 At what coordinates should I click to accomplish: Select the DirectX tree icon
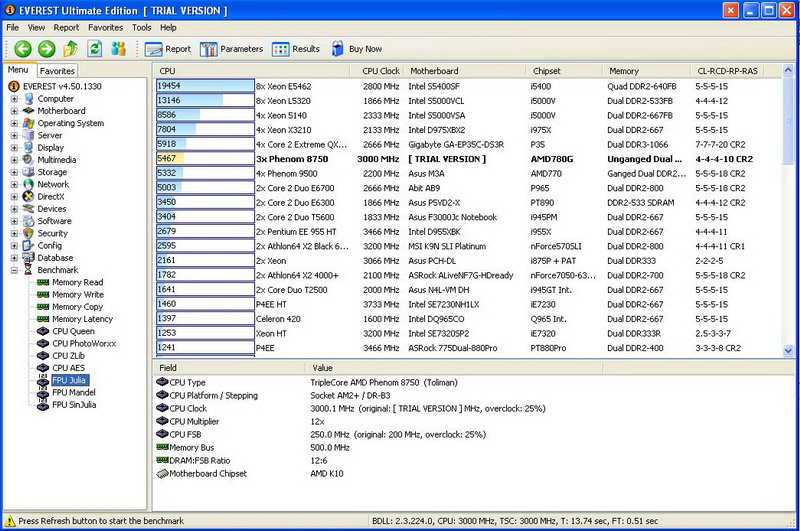click(29, 196)
